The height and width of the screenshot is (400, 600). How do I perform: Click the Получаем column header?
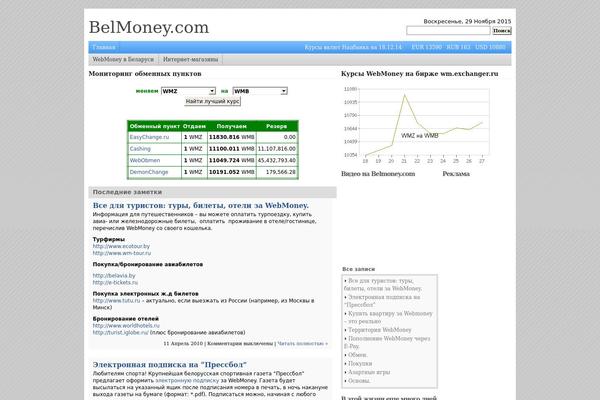(x=232, y=126)
